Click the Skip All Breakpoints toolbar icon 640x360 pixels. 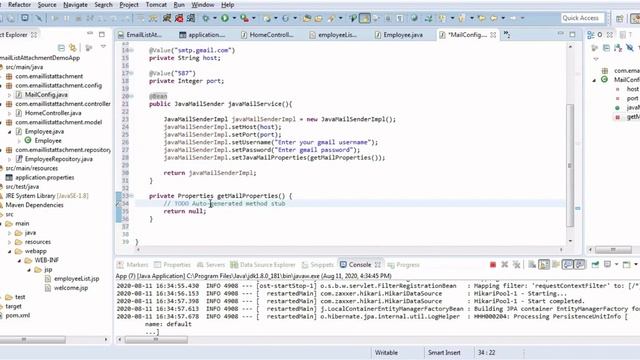point(39,18)
